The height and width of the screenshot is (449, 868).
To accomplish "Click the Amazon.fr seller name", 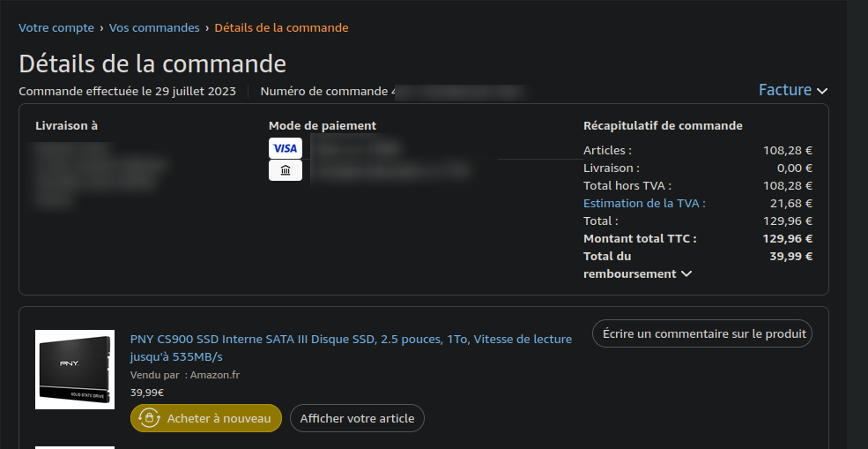I will [x=215, y=375].
